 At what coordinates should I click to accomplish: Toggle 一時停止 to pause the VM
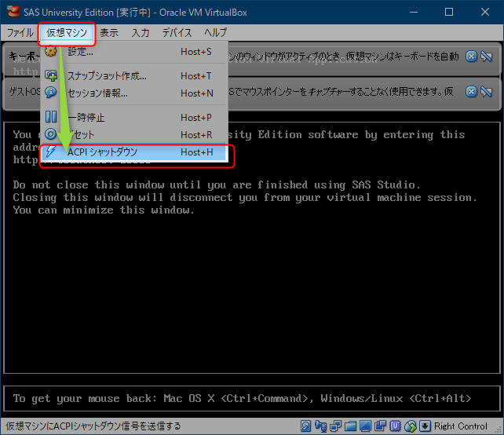click(134, 118)
